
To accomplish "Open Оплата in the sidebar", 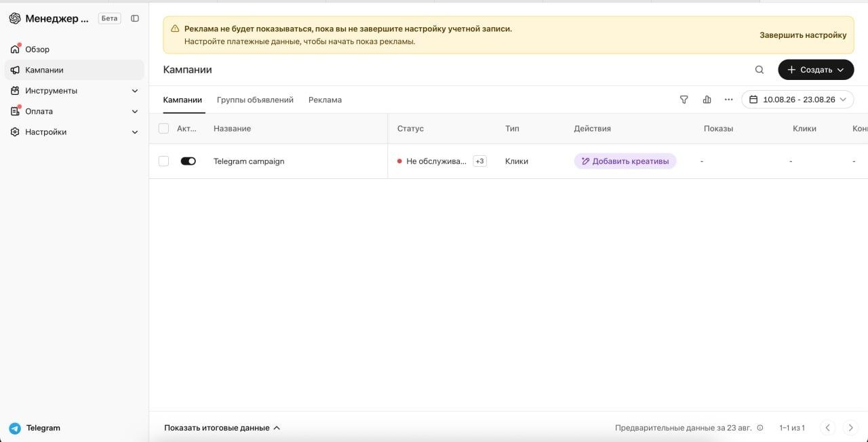I will (x=75, y=111).
